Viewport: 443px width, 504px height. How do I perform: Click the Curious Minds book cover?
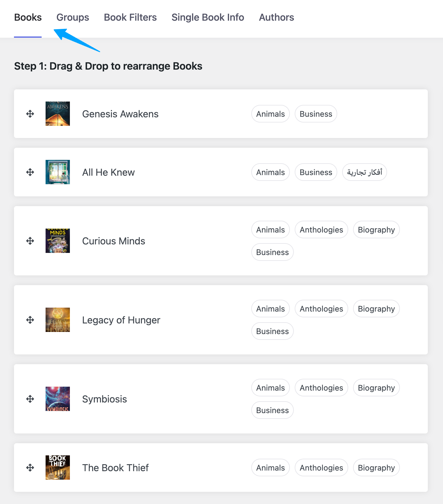point(58,241)
